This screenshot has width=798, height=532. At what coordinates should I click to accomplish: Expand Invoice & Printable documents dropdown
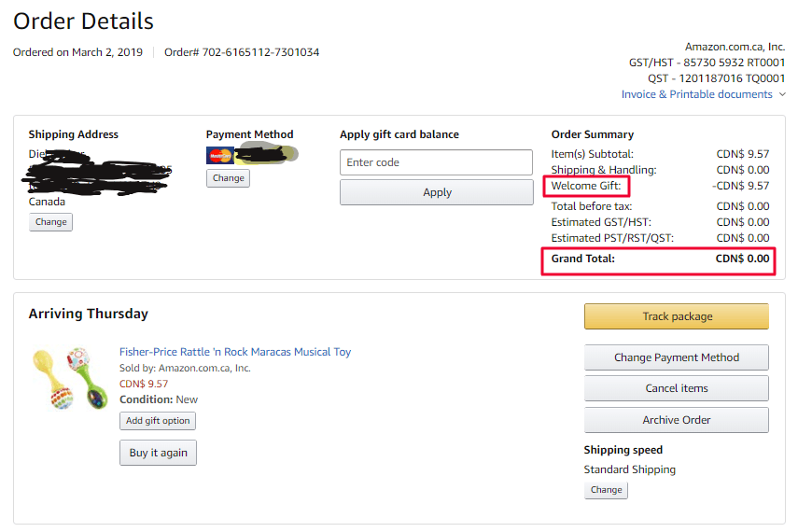coord(697,94)
